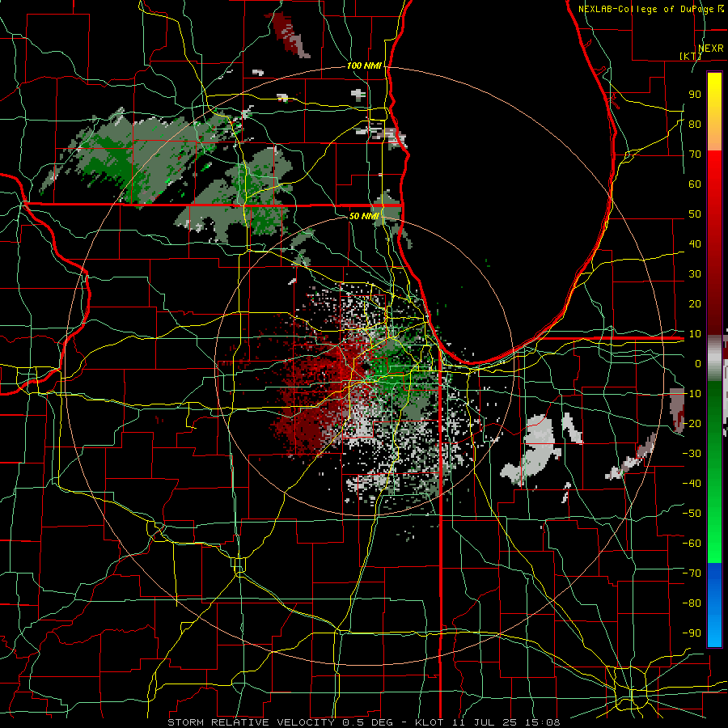Click the 100 NMI range ring label

click(365, 66)
